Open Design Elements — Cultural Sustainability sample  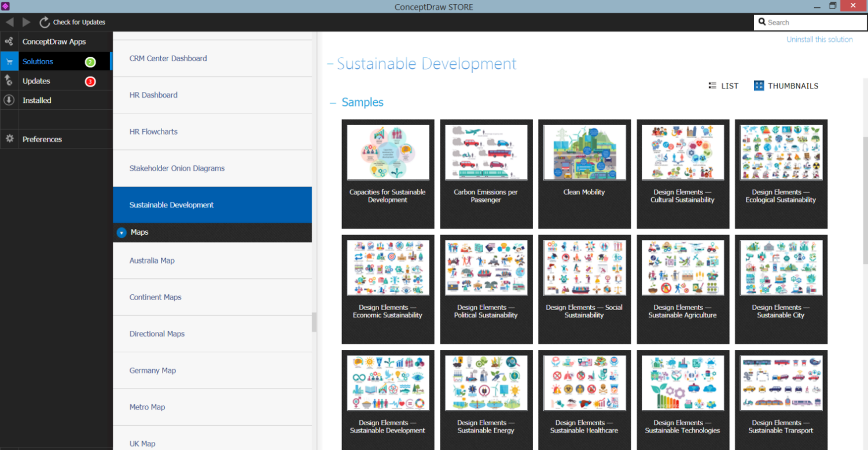pyautogui.click(x=683, y=174)
